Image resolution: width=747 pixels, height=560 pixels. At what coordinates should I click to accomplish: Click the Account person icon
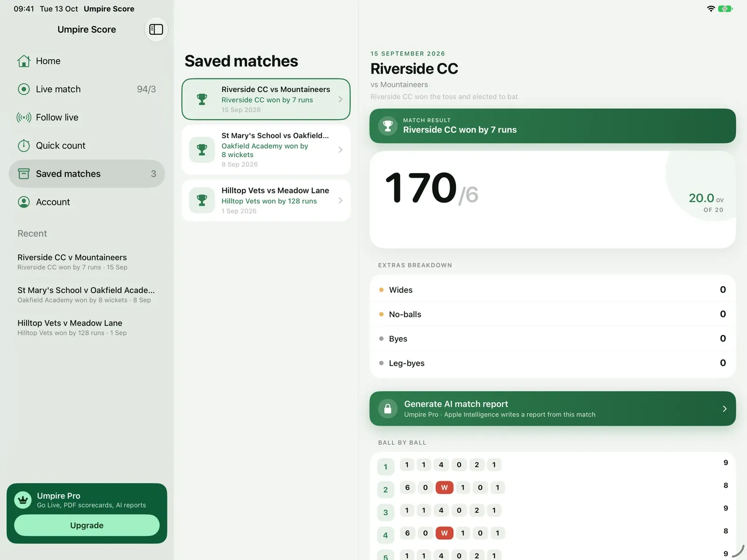pyautogui.click(x=24, y=202)
